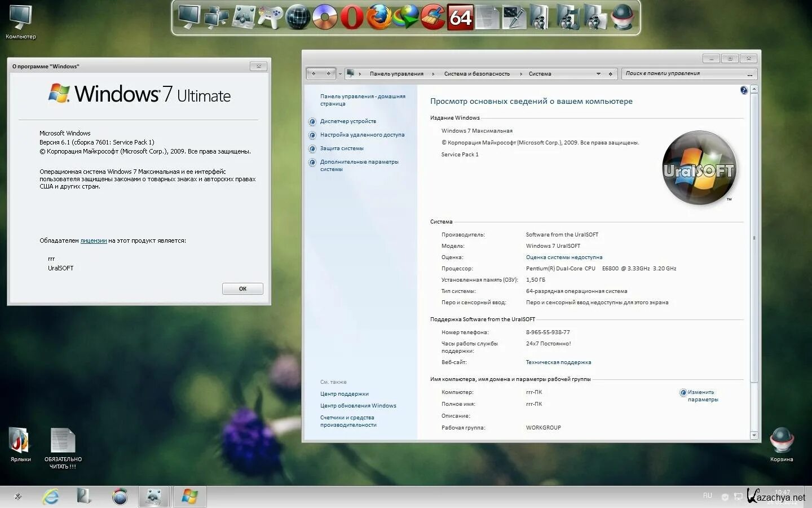Open the library folder icon on the taskbar

[85, 497]
